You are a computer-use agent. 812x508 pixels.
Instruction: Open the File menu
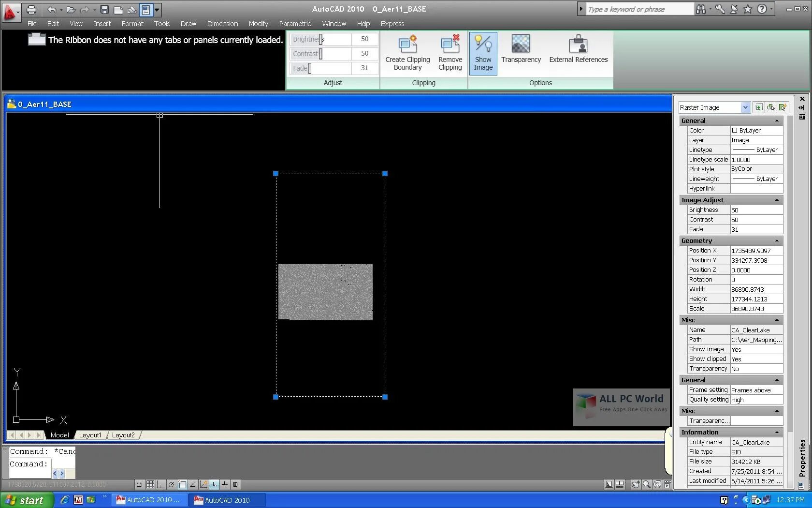pos(32,24)
